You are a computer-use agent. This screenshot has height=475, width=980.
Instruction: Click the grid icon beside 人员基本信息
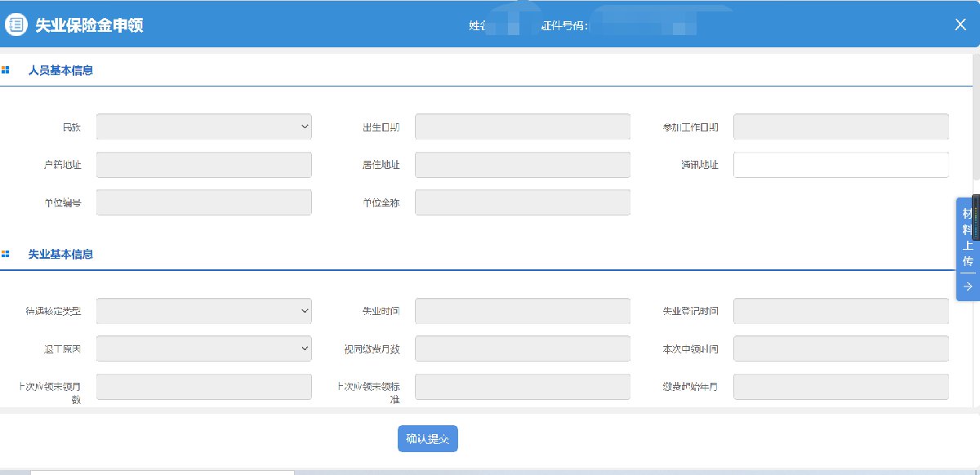[6, 70]
